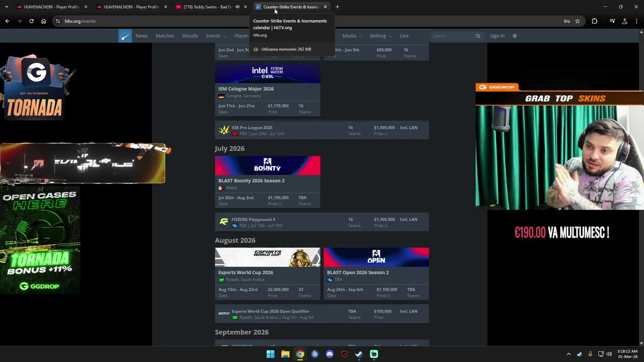Open BLAST Open 2026 Season 2
The height and width of the screenshot is (362, 644).
(x=358, y=273)
